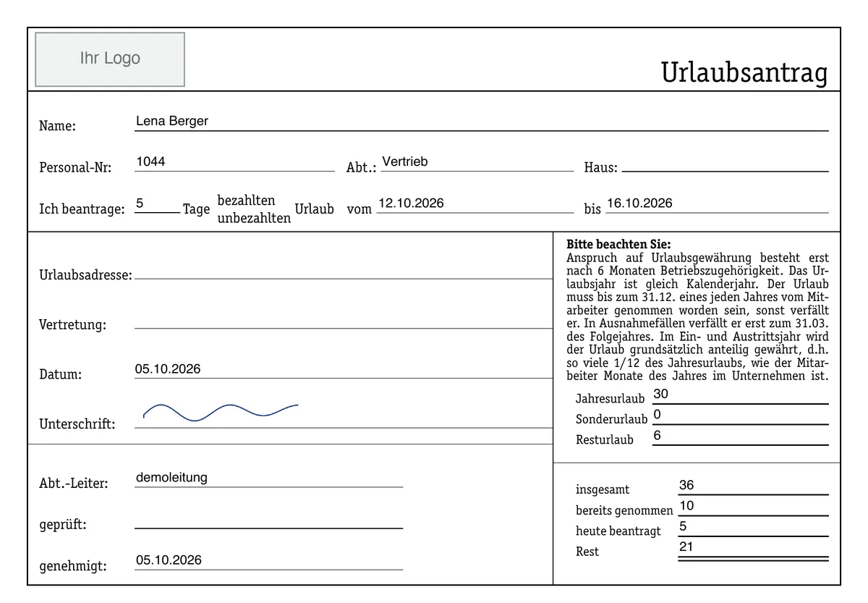The height and width of the screenshot is (603, 868).
Task: Click the Abt.-Leiter field with demoleitung
Action: tap(268, 478)
